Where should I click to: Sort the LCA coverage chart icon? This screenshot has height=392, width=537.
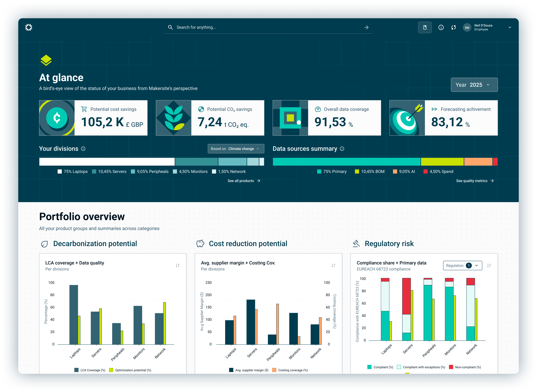click(177, 266)
